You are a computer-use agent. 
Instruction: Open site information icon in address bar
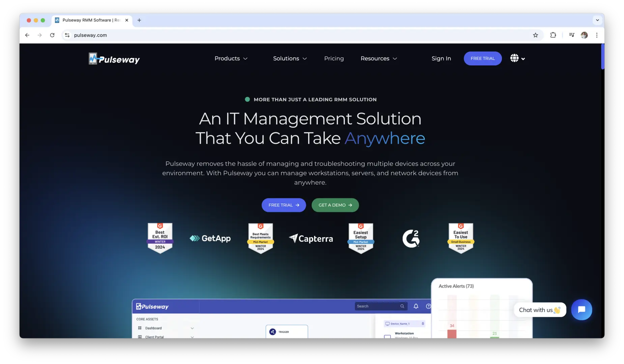click(67, 35)
